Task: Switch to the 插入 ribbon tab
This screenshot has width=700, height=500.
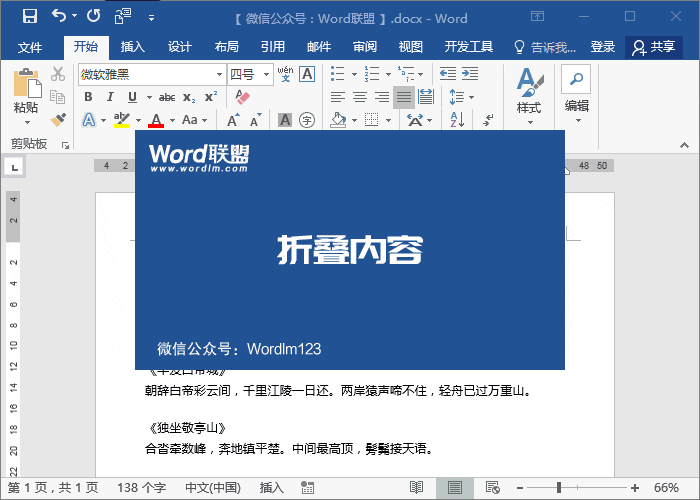Action: click(x=133, y=46)
